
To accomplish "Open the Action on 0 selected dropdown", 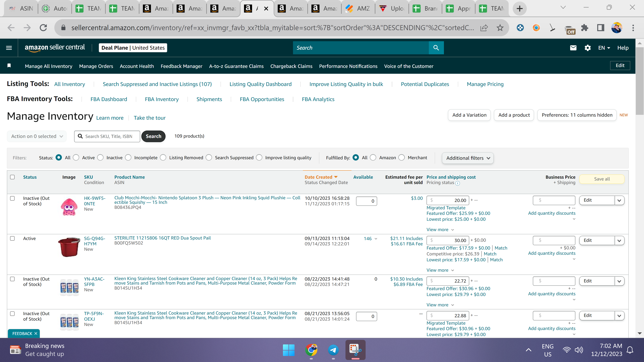I will tap(37, 136).
